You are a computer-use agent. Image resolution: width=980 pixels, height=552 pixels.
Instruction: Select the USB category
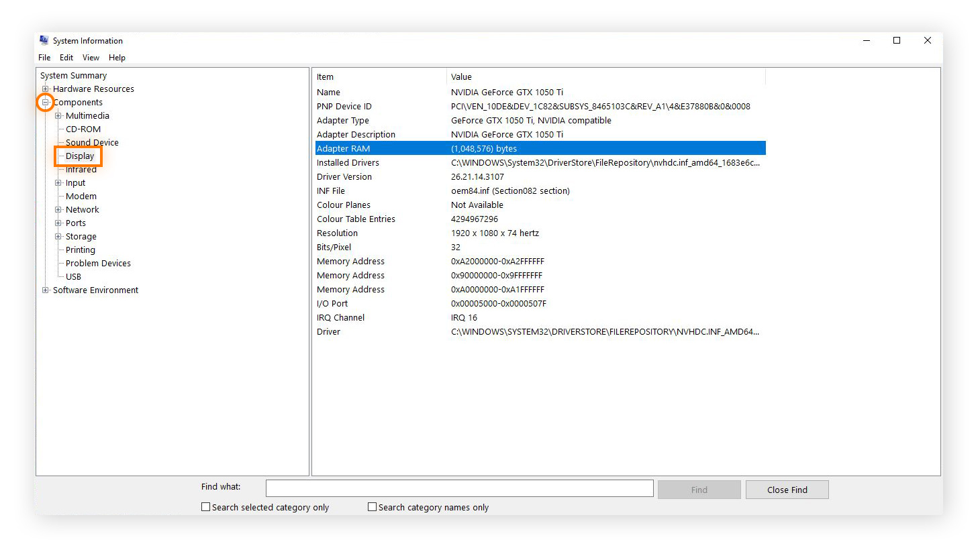(73, 277)
